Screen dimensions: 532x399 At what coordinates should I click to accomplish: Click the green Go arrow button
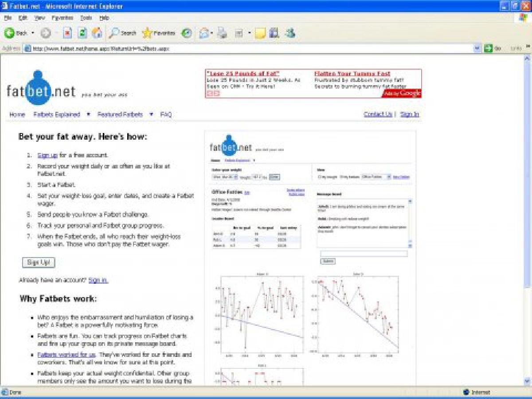click(489, 48)
